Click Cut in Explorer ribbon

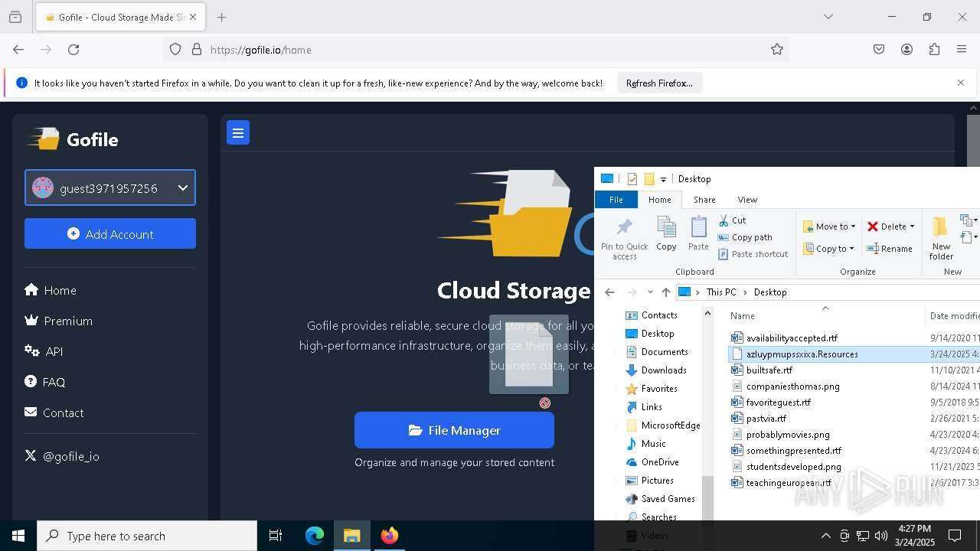732,220
